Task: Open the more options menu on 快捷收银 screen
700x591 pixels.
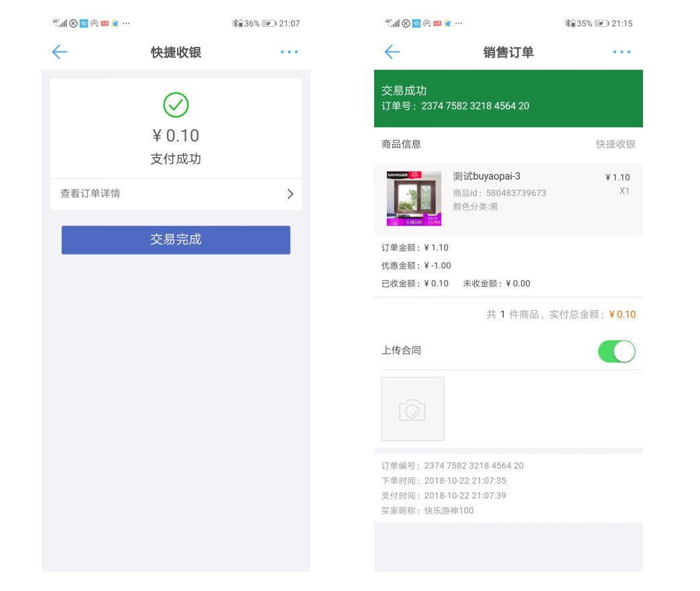Action: (x=289, y=52)
